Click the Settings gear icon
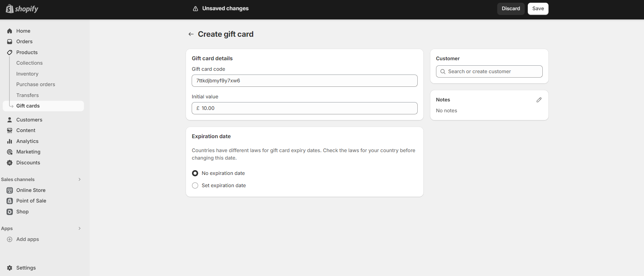The width and height of the screenshot is (644, 276). point(10,268)
